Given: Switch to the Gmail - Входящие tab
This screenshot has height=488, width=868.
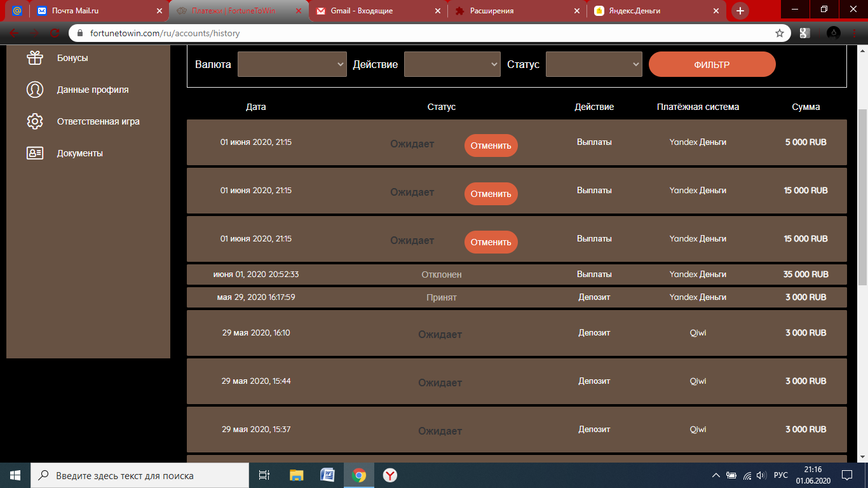Looking at the screenshot, I should tap(377, 11).
